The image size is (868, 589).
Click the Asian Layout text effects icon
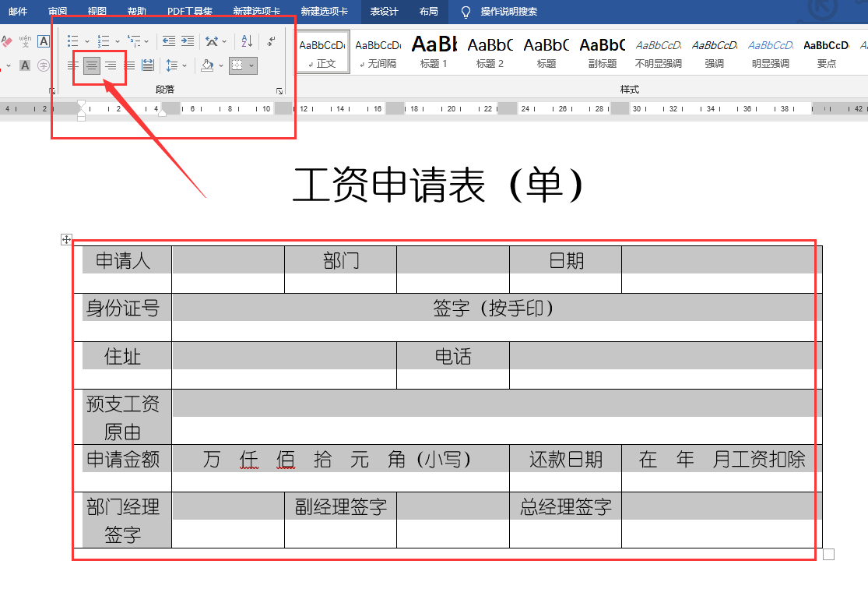coord(213,41)
